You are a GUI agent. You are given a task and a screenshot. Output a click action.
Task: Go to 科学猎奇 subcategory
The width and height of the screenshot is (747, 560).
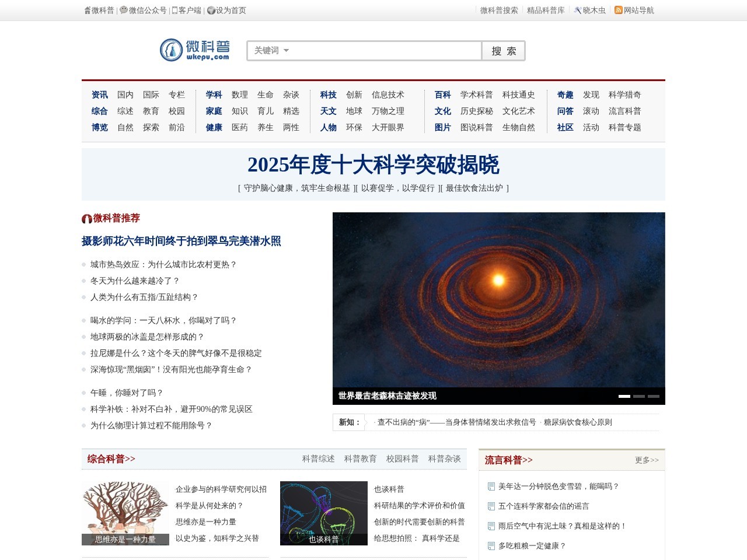click(x=625, y=94)
